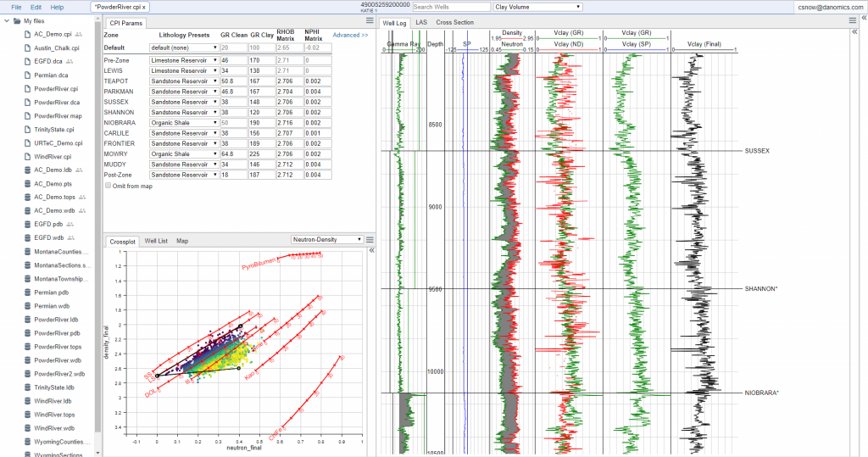This screenshot has width=868, height=457.
Task: Click the MontanaCounties database icon
Action: [x=28, y=252]
